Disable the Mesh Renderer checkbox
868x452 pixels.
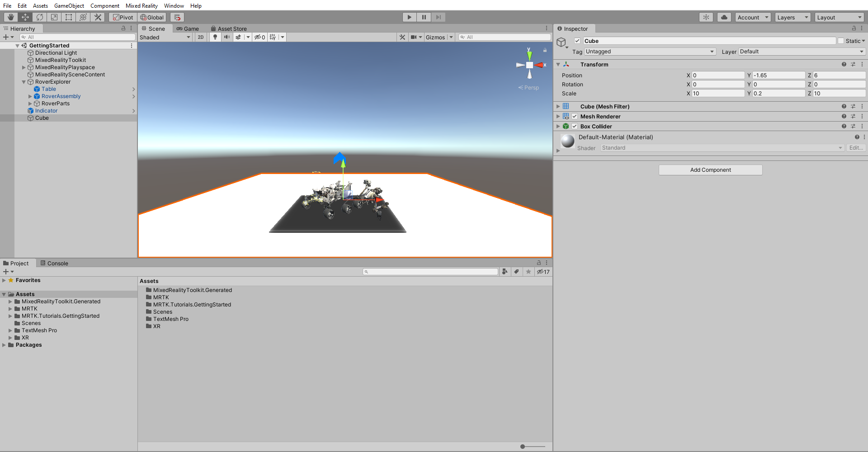575,116
